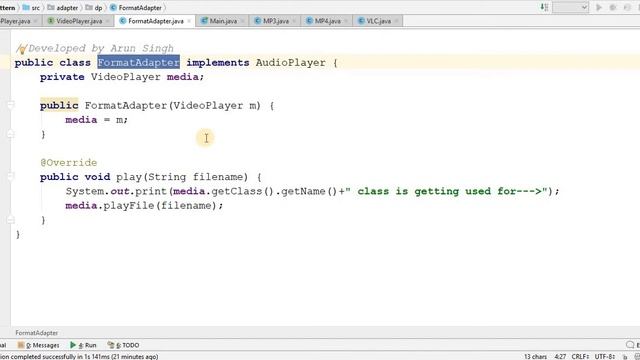Click the @Override annotation
Screen dimensions: 640x360
click(x=69, y=162)
